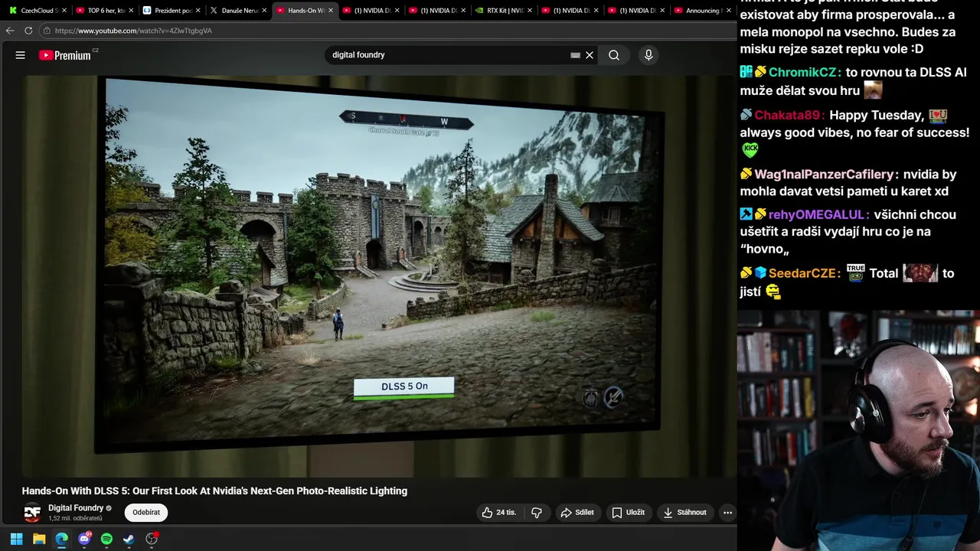The image size is (980, 551).
Task: Click the video player to pause
Action: coord(379,275)
